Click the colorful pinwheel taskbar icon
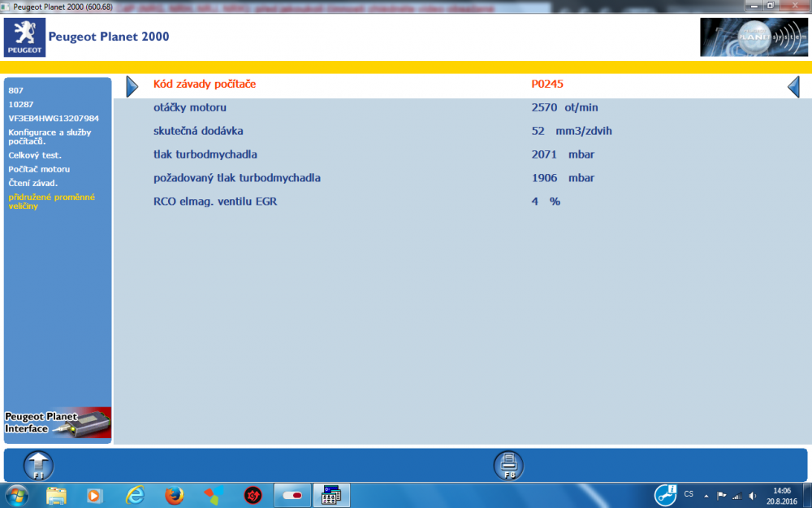The width and height of the screenshot is (812, 508). (x=214, y=496)
